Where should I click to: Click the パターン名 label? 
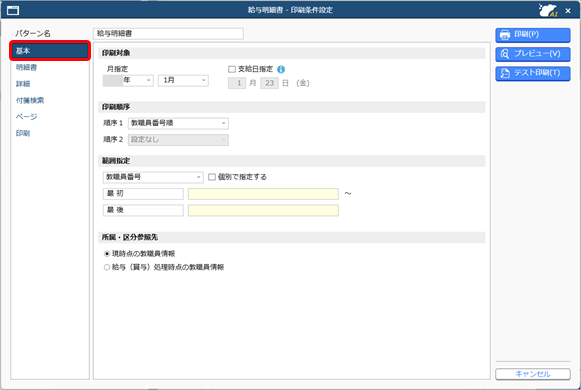coord(33,33)
